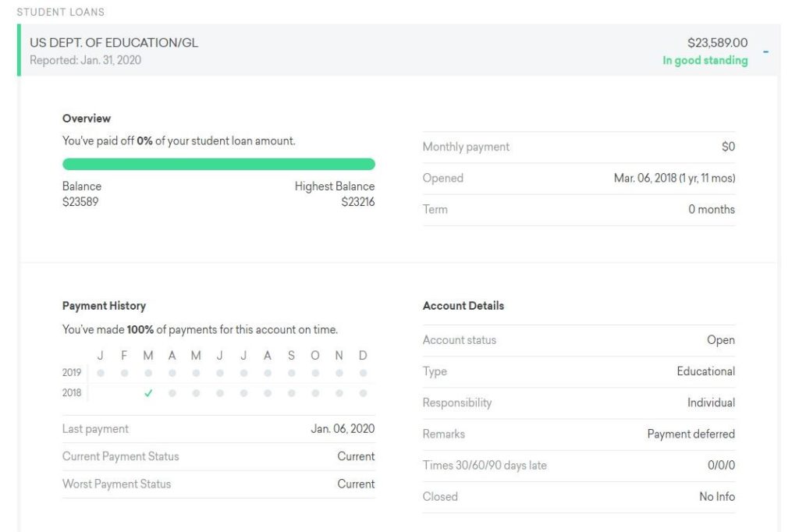Select the In good standing status label
Image resolution: width=799 pixels, height=532 pixels.
(x=705, y=60)
